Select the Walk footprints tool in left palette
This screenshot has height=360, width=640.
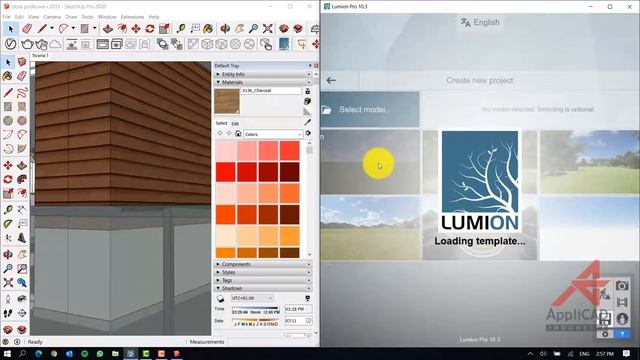tap(8, 313)
